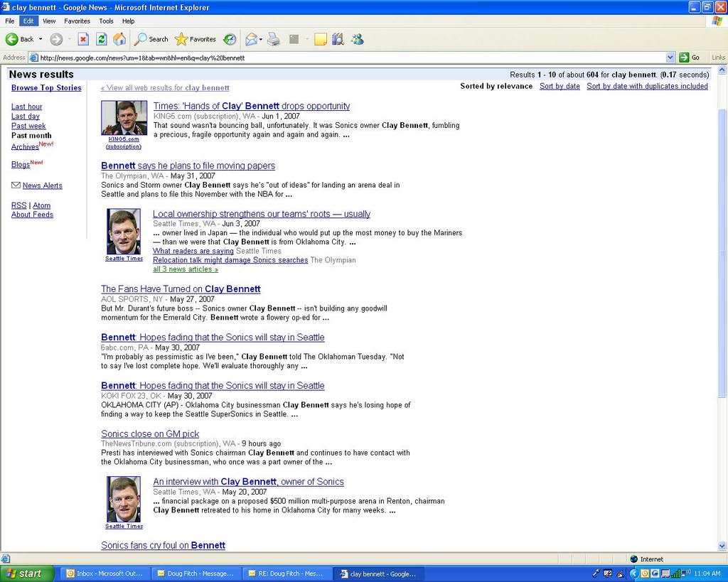Filter news to Last hour
This screenshot has width=728, height=582.
[x=26, y=107]
